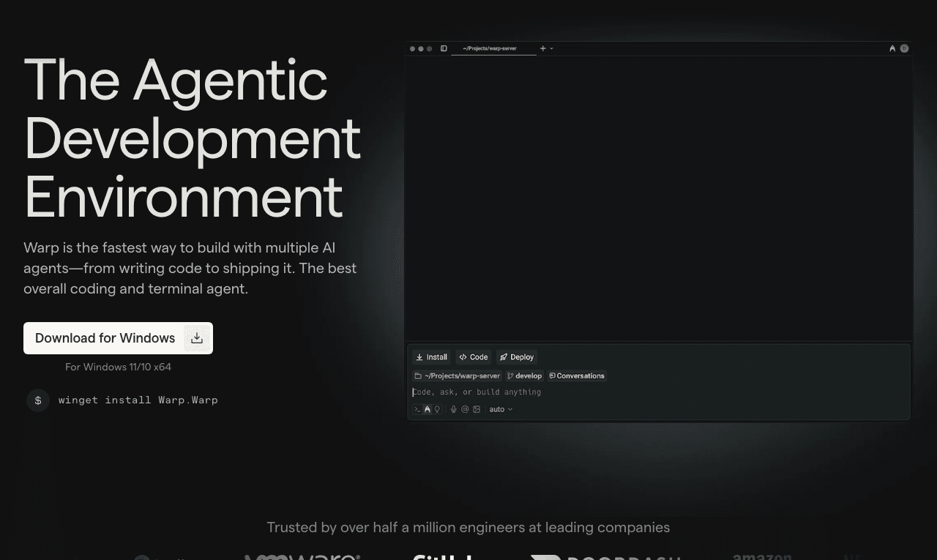This screenshot has height=560, width=937.
Task: Click the microphone voice input icon
Action: point(454,409)
